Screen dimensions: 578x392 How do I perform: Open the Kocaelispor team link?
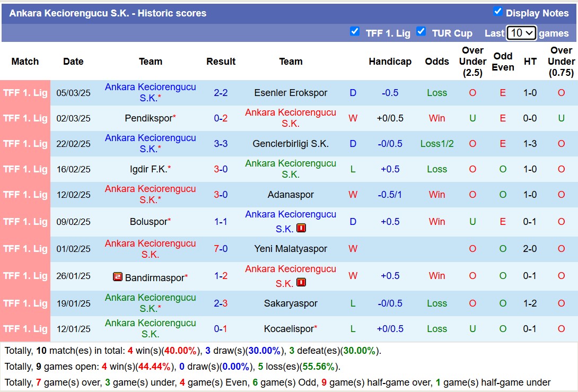(x=288, y=329)
